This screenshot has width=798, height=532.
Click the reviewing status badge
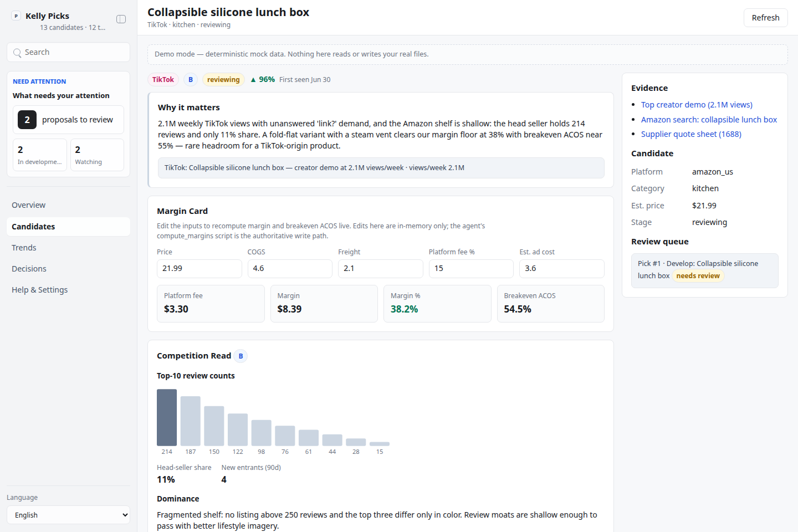(x=223, y=80)
